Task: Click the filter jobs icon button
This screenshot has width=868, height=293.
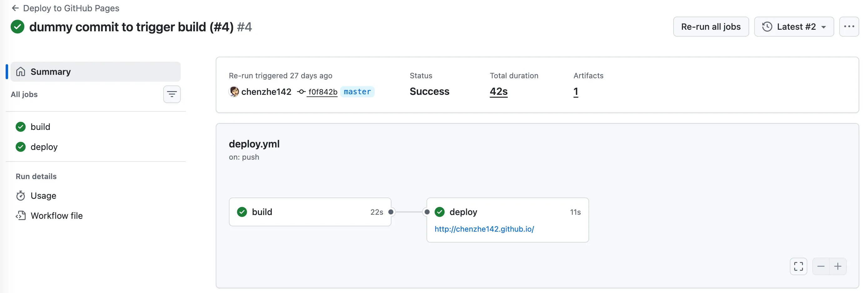Action: (x=172, y=94)
